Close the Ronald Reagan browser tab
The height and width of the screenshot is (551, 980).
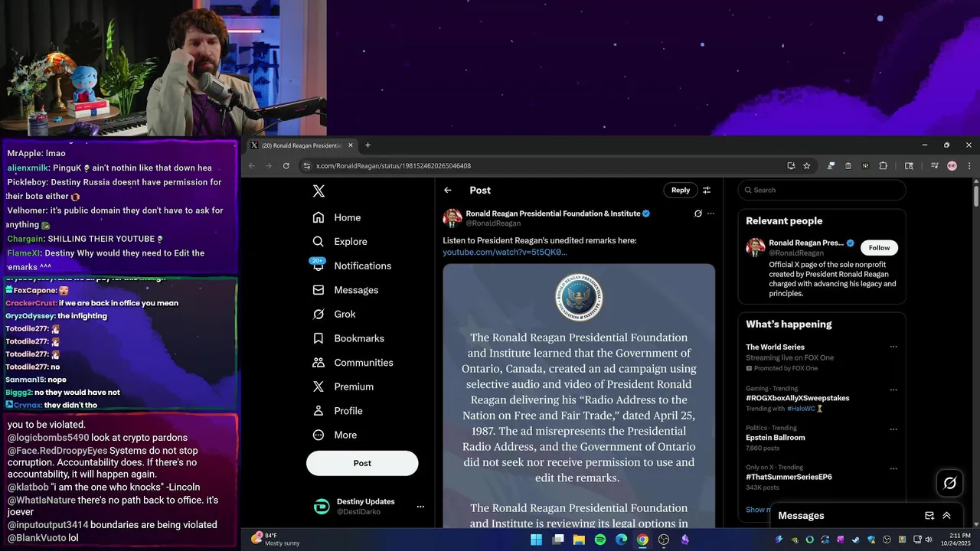pyautogui.click(x=351, y=145)
